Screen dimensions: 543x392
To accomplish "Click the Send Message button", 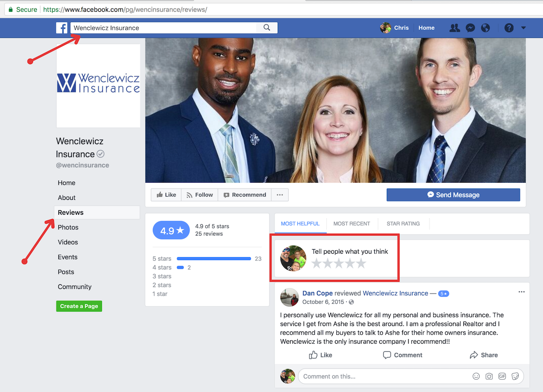I will tap(453, 195).
